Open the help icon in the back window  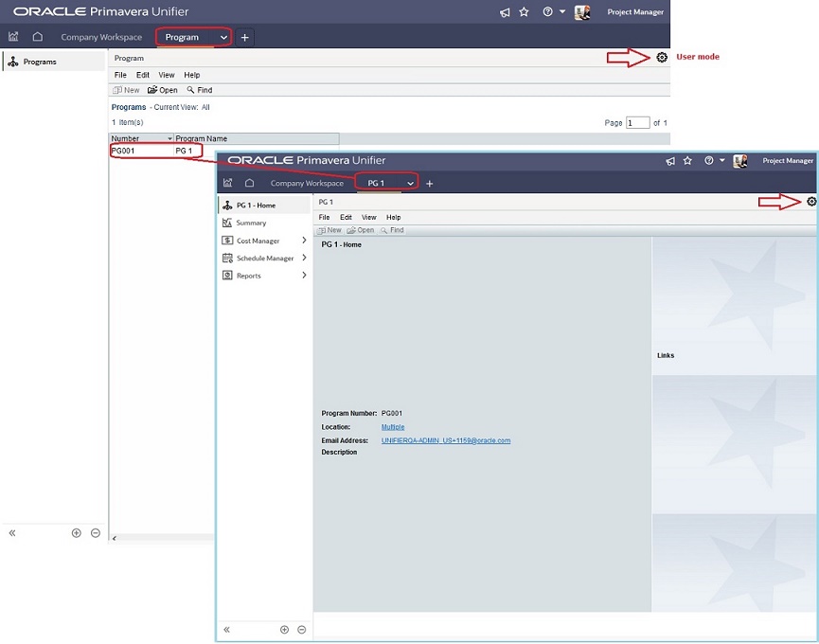pos(547,11)
